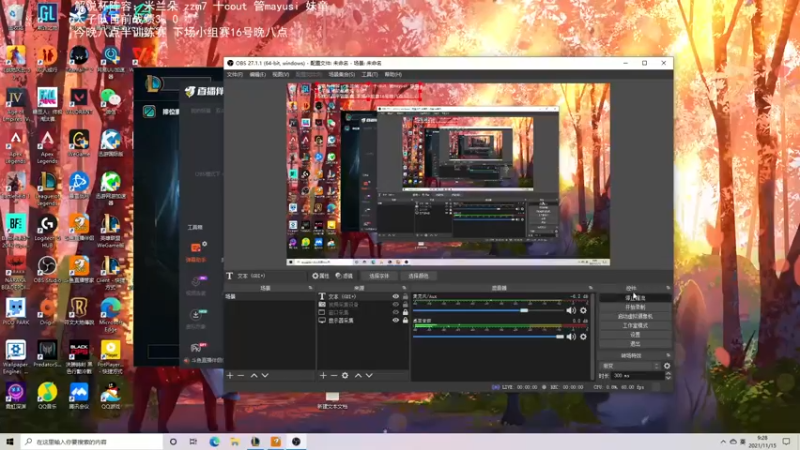Select the 显示器采集 source row
The height and width of the screenshot is (450, 800).
pos(363,320)
